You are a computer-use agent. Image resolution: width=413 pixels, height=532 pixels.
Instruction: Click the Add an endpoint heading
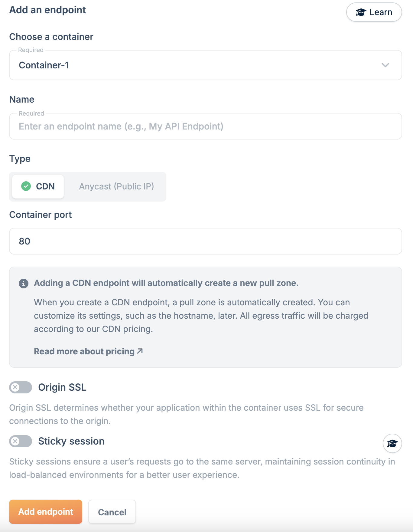tap(48, 10)
